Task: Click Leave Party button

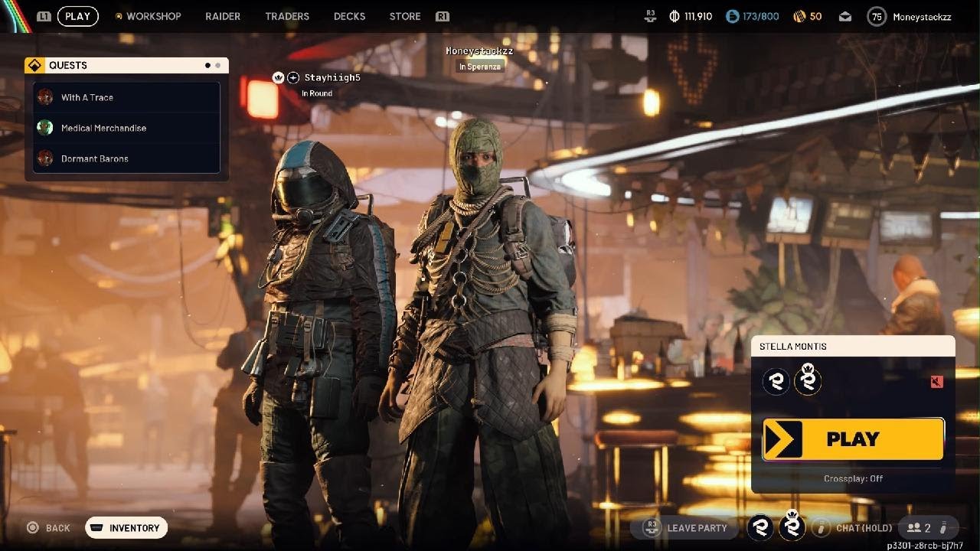Action: (684, 527)
